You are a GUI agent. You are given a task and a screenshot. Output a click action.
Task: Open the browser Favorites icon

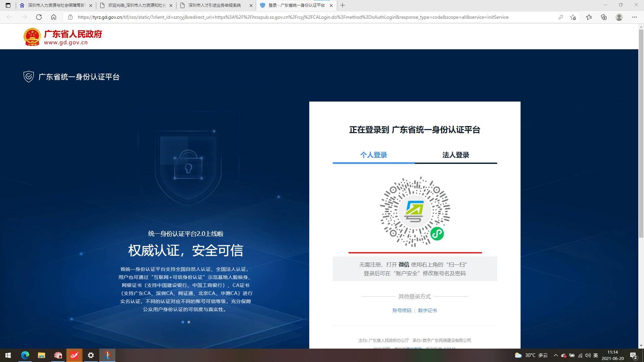point(589,17)
